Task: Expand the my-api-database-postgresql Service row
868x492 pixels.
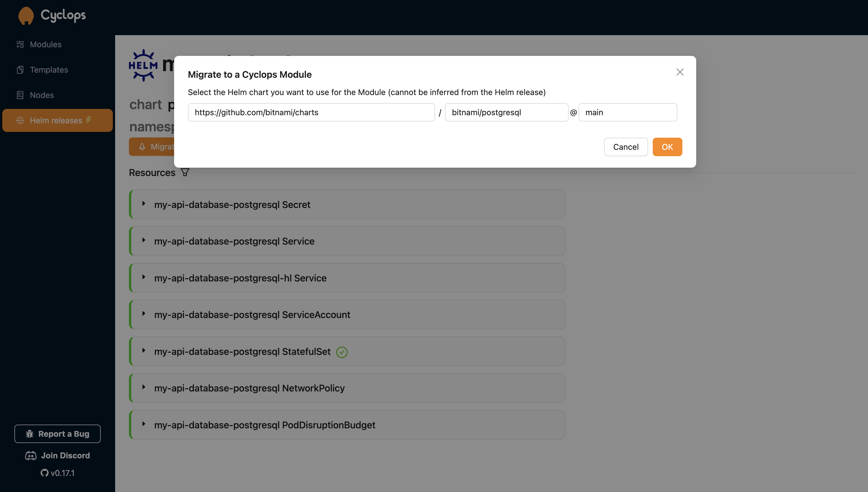Action: (x=347, y=241)
